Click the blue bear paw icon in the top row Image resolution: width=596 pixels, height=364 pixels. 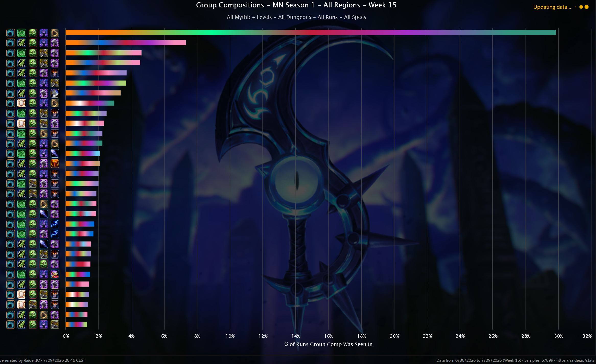[x=10, y=33]
